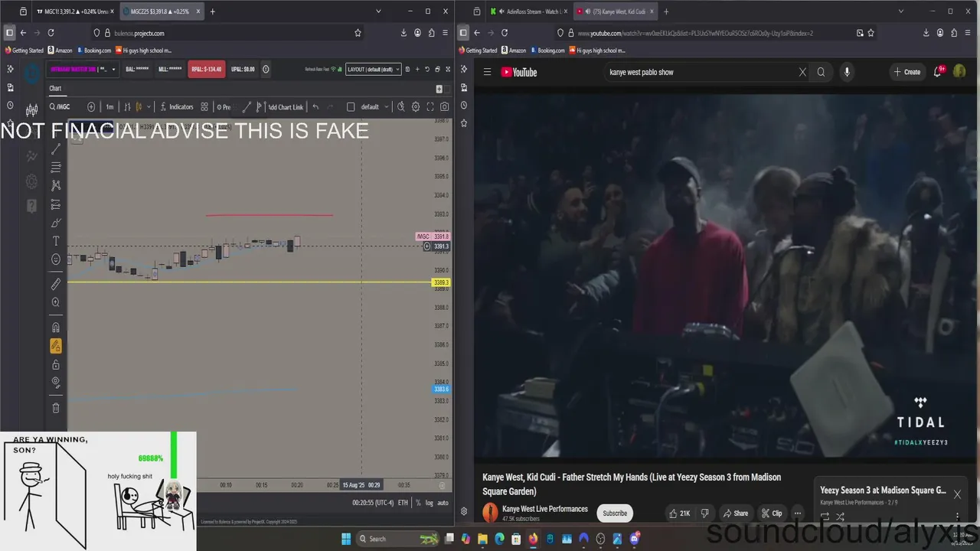Open the emoji sticker tool
The image size is (980, 551).
56,259
